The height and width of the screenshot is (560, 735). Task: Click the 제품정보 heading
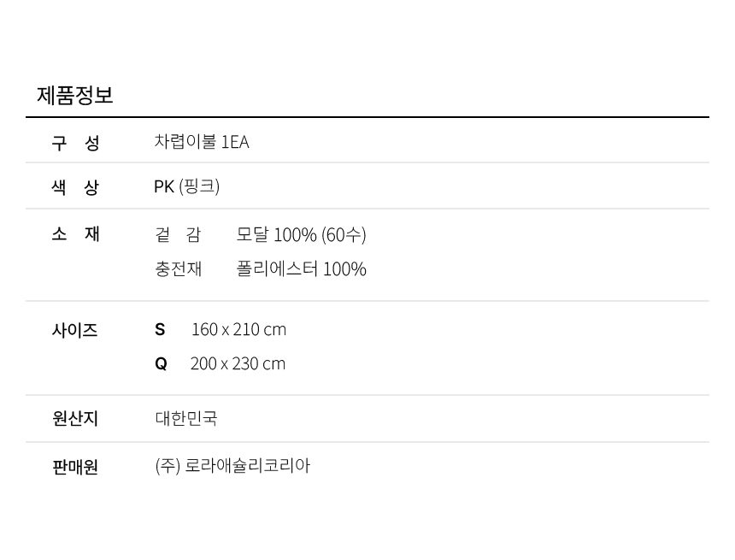(74, 95)
